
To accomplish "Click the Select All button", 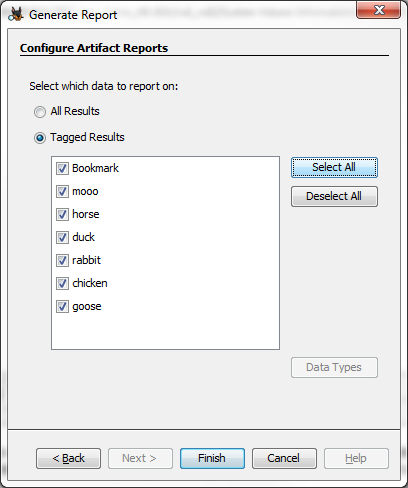I will click(334, 167).
